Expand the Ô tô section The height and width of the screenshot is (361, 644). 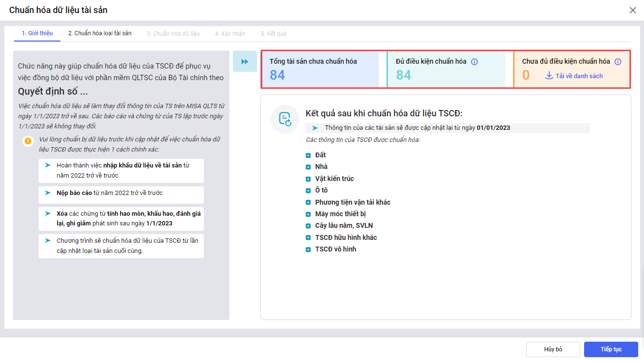308,191
